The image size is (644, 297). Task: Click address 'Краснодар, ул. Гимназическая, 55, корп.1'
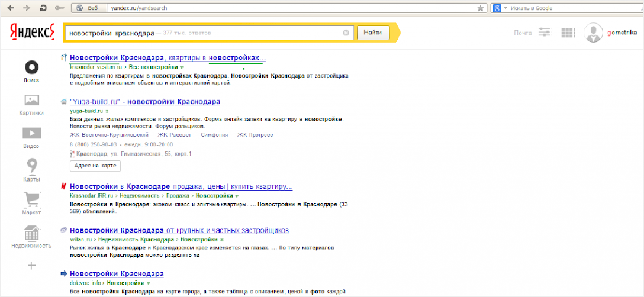[x=134, y=154]
